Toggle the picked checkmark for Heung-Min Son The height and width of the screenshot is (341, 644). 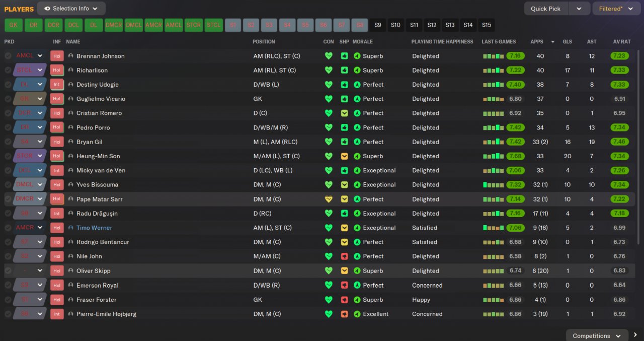8,156
